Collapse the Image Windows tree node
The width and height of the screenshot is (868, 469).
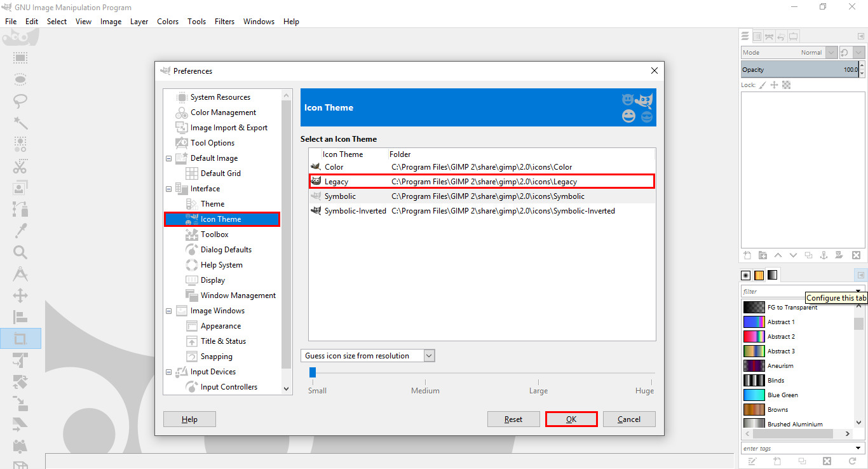pos(169,311)
